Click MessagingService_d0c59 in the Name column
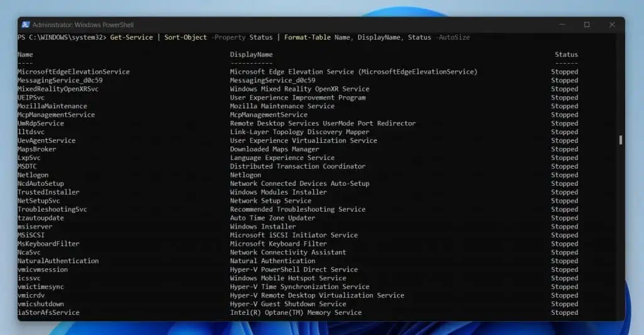Image resolution: width=644 pixels, height=335 pixels. tap(60, 81)
